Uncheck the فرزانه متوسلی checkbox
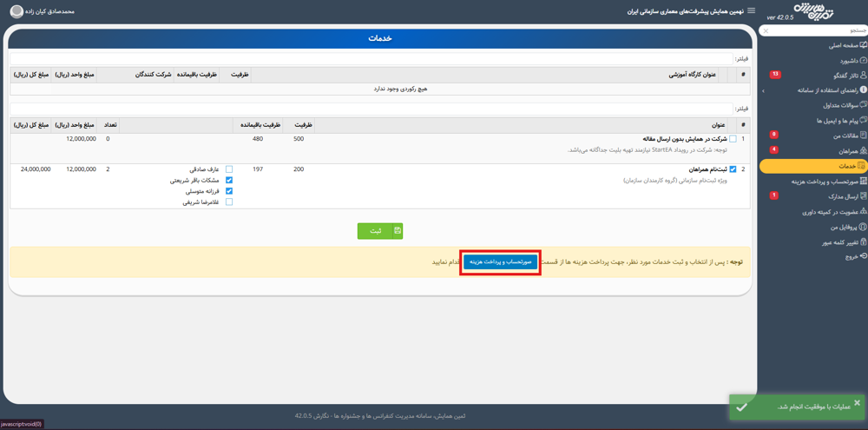 (229, 191)
